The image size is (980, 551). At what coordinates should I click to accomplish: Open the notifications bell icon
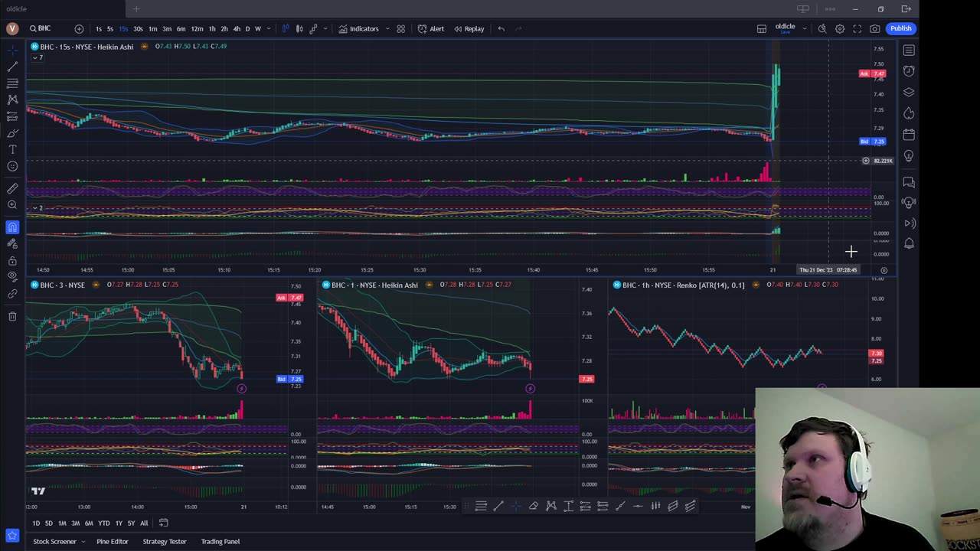click(909, 243)
